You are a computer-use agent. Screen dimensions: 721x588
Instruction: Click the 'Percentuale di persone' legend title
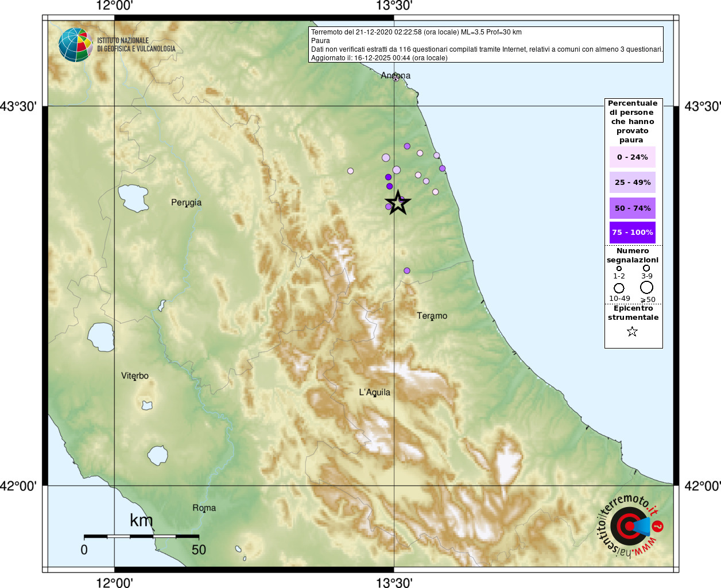click(633, 122)
